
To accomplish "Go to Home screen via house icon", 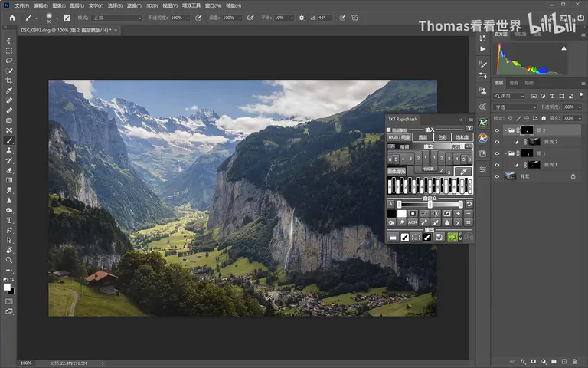I will tap(12, 18).
